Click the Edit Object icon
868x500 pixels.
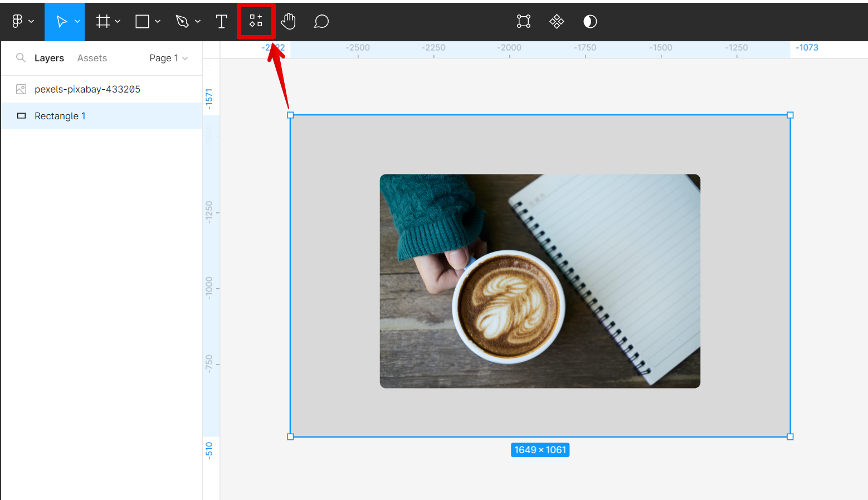(x=524, y=21)
